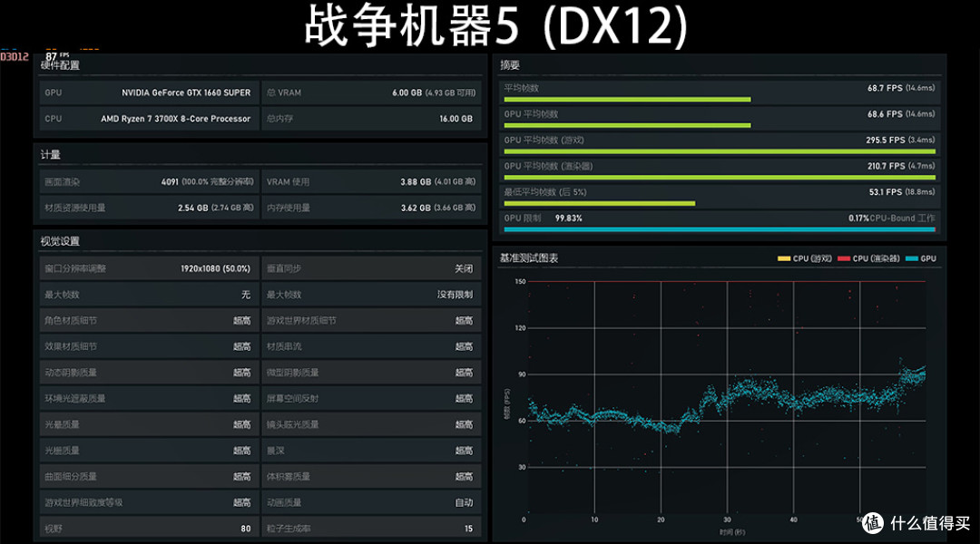Click the value 53.1 FPS
This screenshot has width=980, height=544.
click(885, 192)
